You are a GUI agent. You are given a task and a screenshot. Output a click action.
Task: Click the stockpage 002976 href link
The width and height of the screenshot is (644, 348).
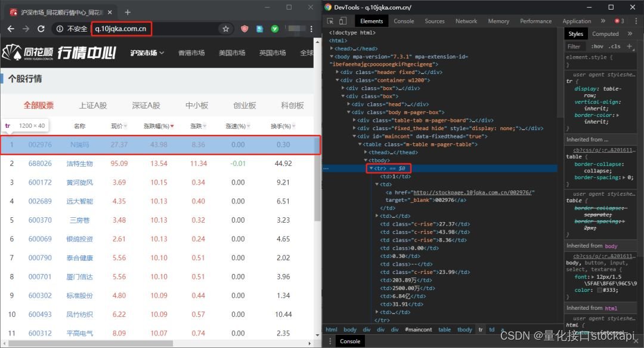(472, 193)
